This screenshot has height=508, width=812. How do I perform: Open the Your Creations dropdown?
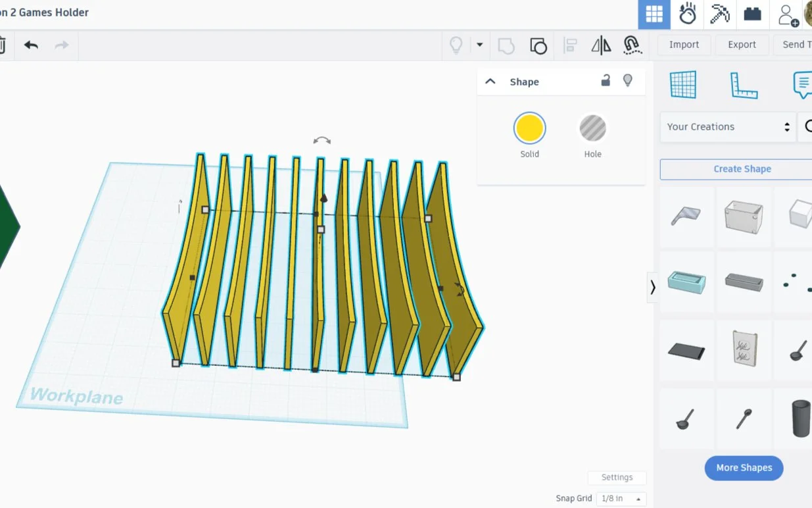[728, 127]
